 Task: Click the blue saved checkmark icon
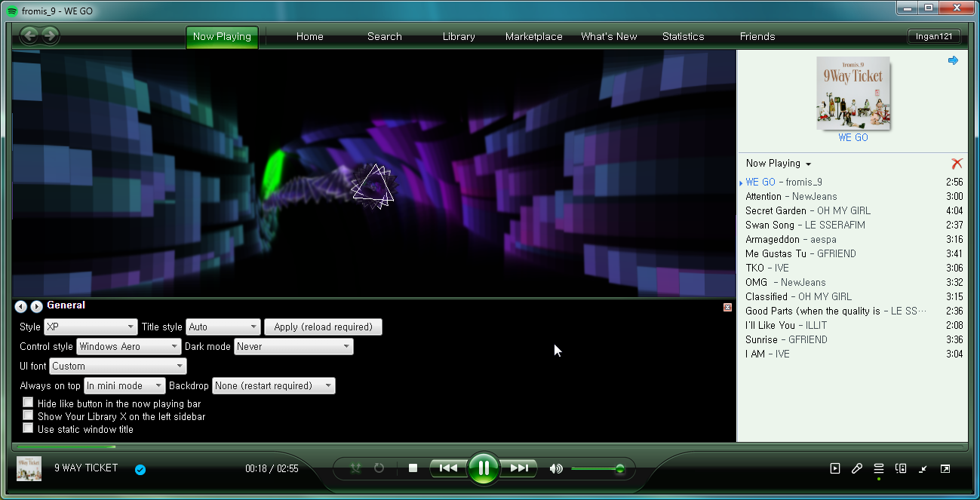coord(140,469)
